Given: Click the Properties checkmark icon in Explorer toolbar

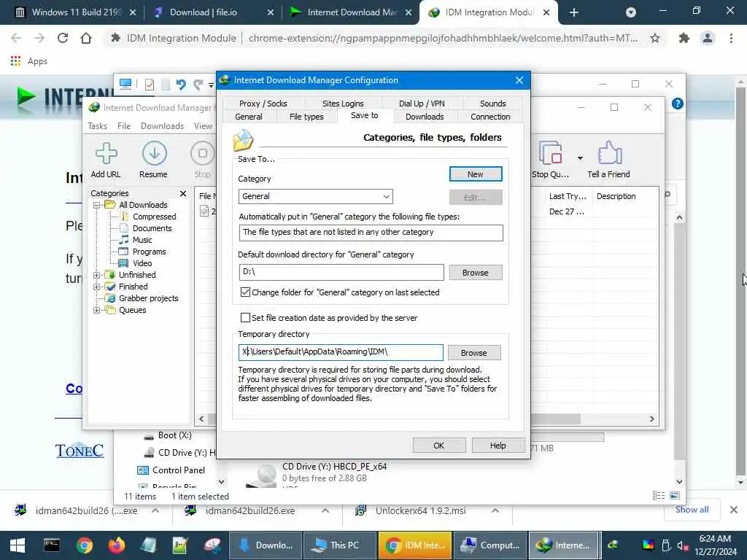Looking at the screenshot, I should pos(150,85).
